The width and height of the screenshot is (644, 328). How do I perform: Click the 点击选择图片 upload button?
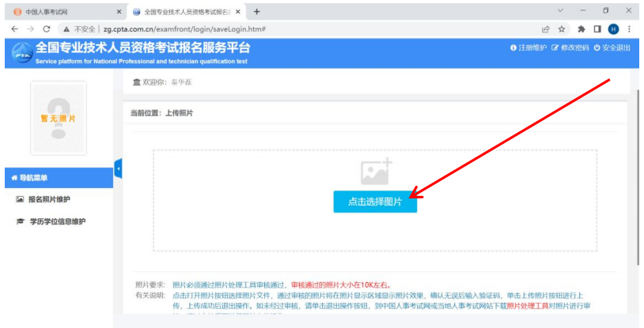click(x=375, y=202)
